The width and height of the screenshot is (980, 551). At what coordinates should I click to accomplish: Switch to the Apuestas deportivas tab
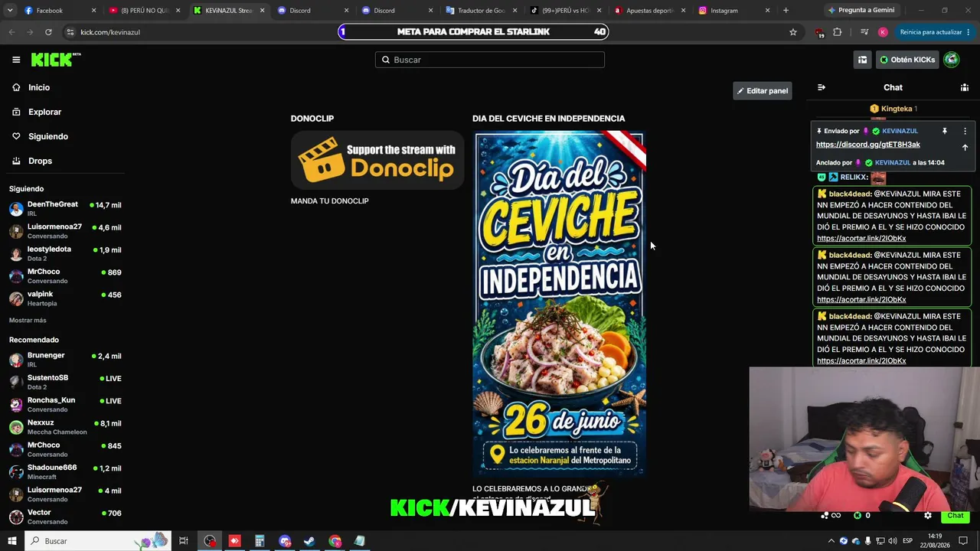650,11
